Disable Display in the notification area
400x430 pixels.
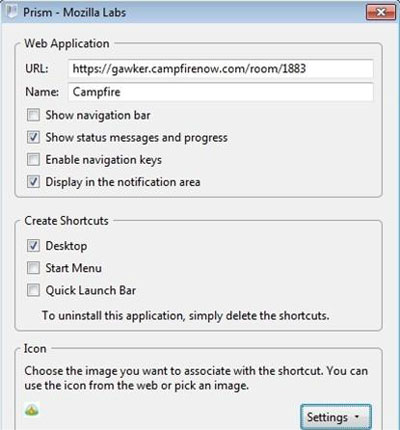coord(33,182)
